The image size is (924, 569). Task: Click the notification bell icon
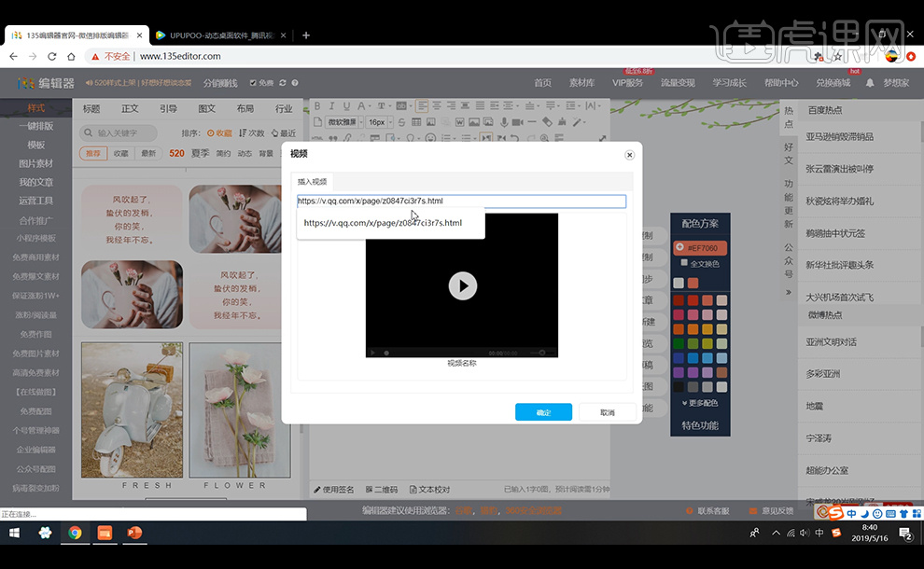point(870,83)
